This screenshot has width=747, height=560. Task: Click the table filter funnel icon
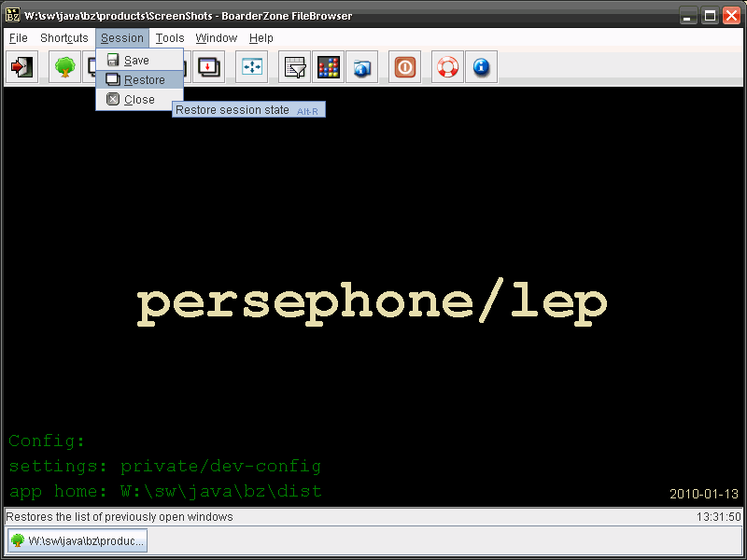(294, 67)
